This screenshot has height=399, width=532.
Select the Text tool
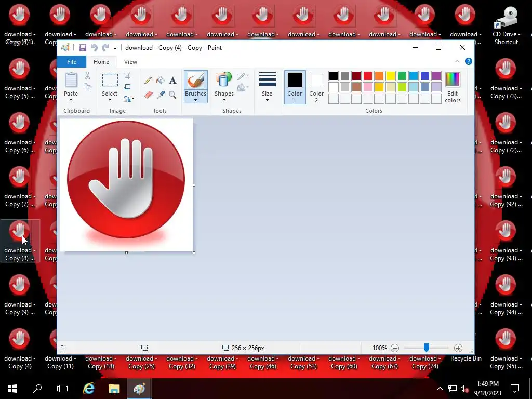pos(172,81)
